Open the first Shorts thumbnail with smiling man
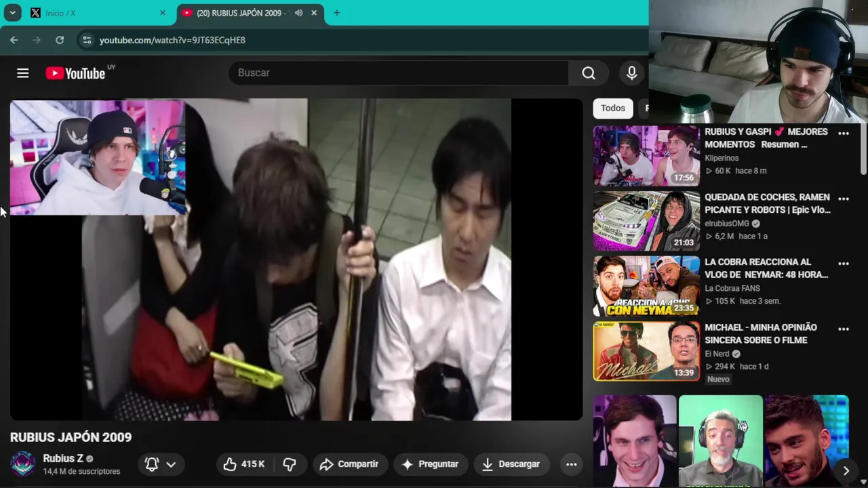Viewport: 868px width, 488px height. coord(635,441)
